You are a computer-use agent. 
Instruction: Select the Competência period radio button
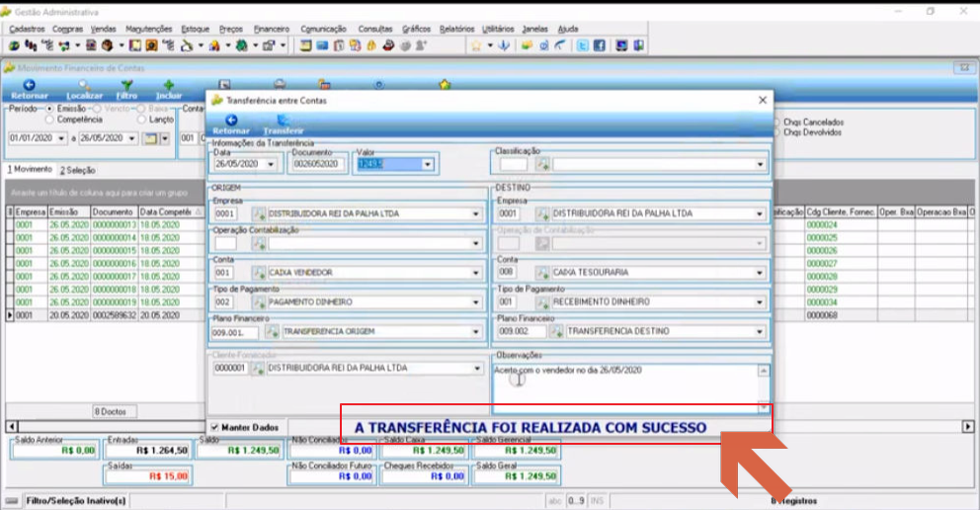[50, 120]
